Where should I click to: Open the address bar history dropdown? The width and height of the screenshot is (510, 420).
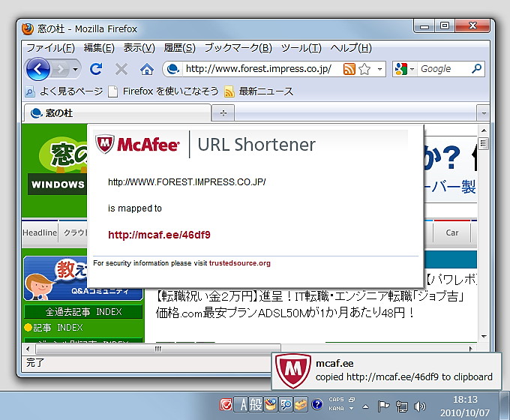click(x=379, y=69)
